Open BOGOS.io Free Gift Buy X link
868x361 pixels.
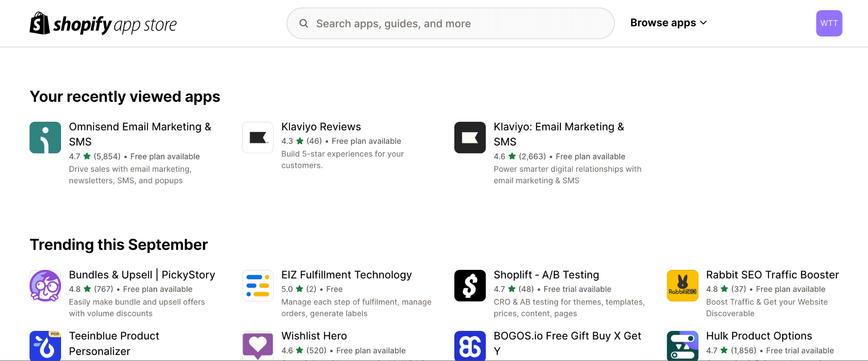[568, 344]
